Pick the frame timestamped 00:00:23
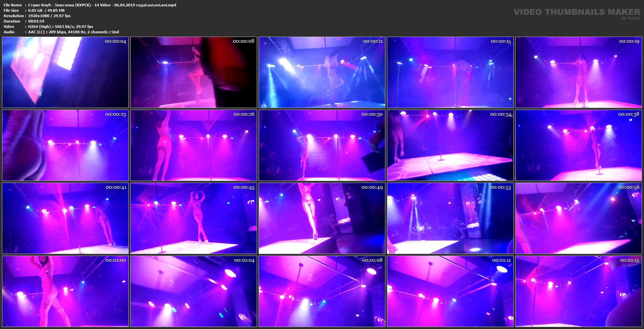 66,145
